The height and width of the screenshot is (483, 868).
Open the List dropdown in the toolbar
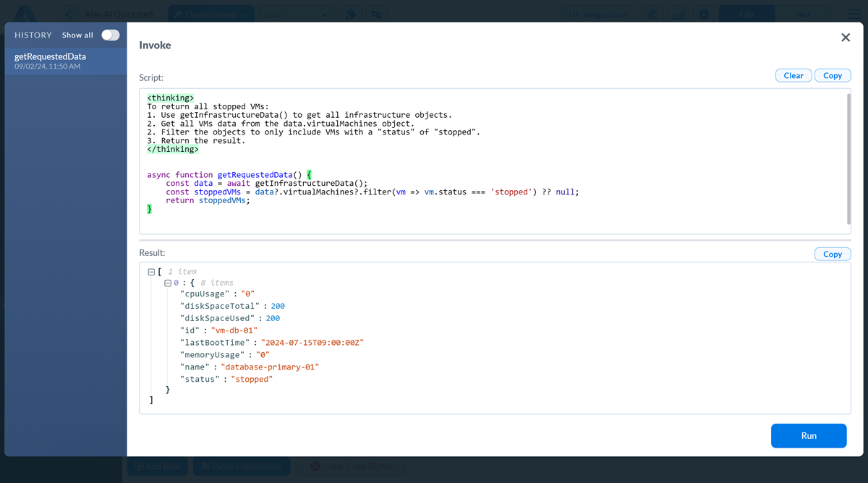click(x=299, y=14)
